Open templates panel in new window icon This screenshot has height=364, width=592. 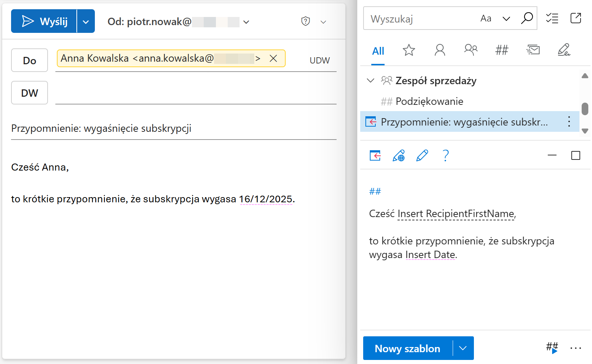pyautogui.click(x=576, y=18)
